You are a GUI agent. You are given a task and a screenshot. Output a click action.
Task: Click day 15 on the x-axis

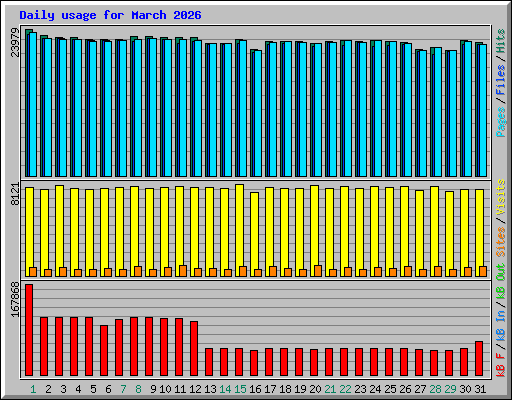tap(240, 389)
